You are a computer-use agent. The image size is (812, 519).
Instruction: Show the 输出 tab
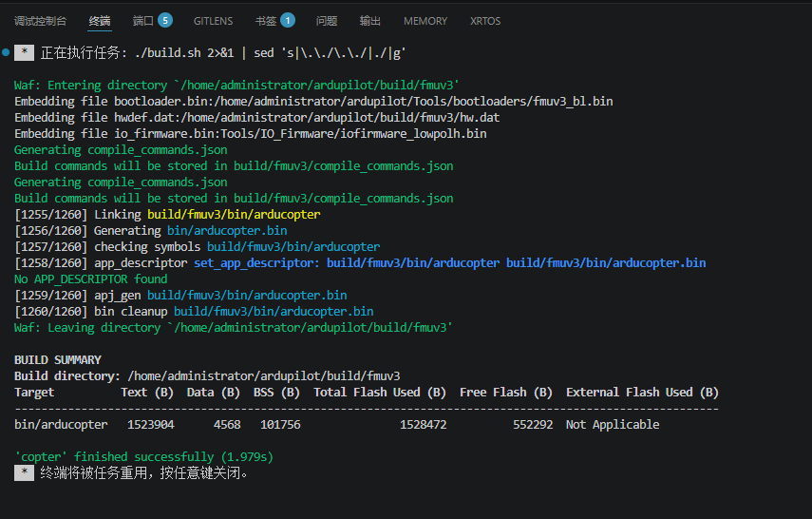point(369,21)
